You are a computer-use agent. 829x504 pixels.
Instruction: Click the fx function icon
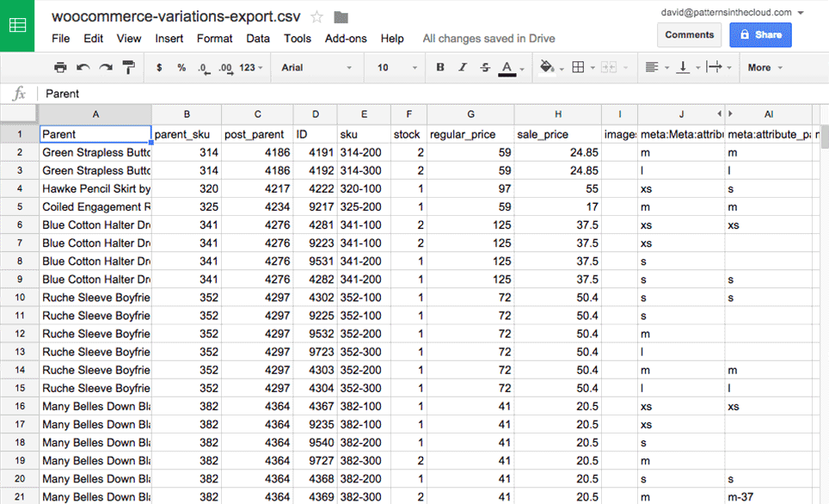coord(19,94)
